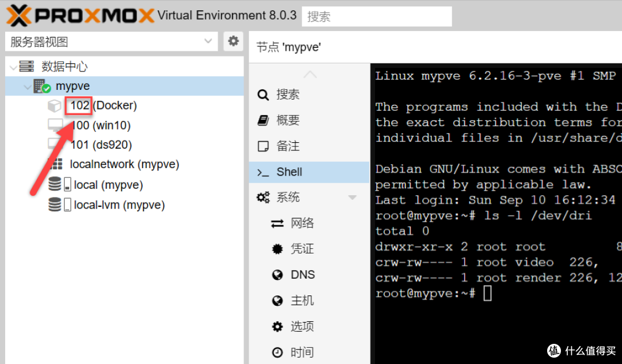This screenshot has height=364, width=622.
Task: Select 102 (Docker) container in tree
Action: click(x=103, y=106)
